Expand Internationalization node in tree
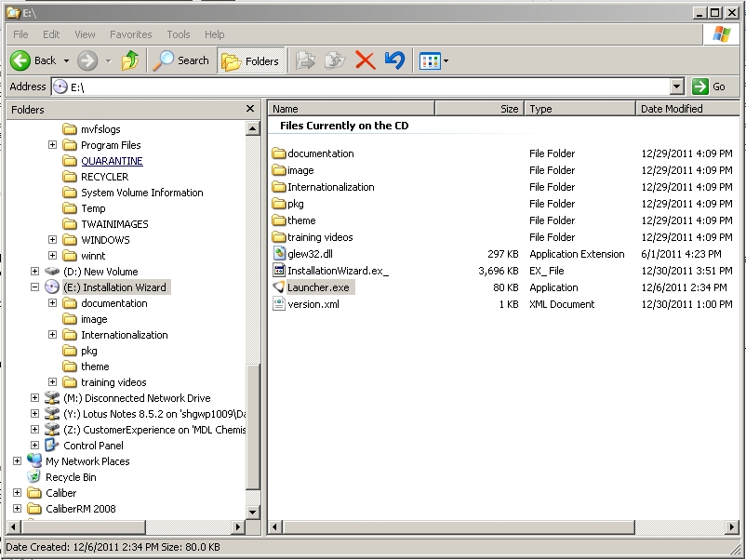The image size is (746, 560). tap(52, 335)
